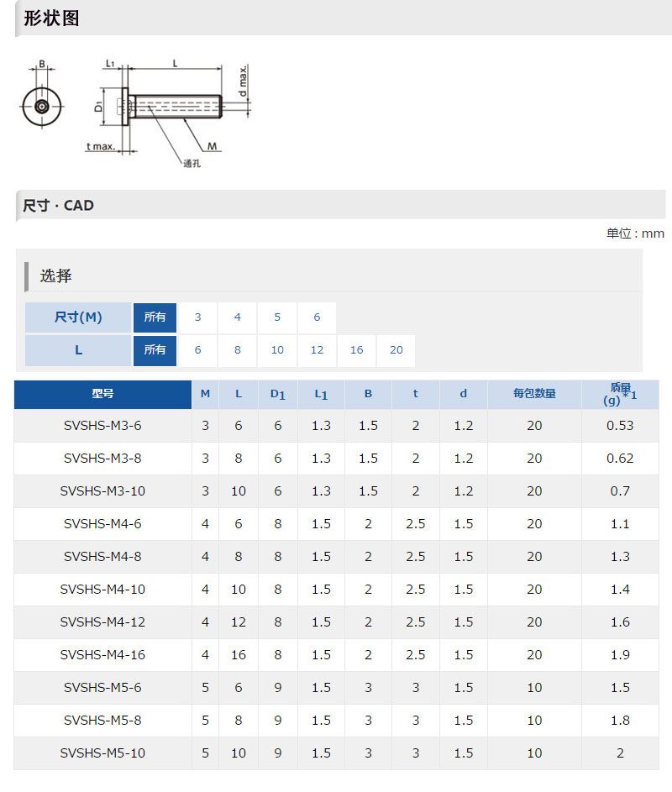The width and height of the screenshot is (672, 792).
Task: Filter by length L 20
Action: (396, 350)
